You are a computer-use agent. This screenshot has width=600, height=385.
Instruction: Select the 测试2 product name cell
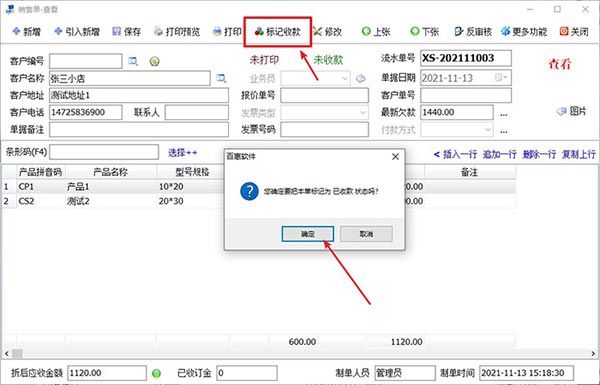(111, 201)
